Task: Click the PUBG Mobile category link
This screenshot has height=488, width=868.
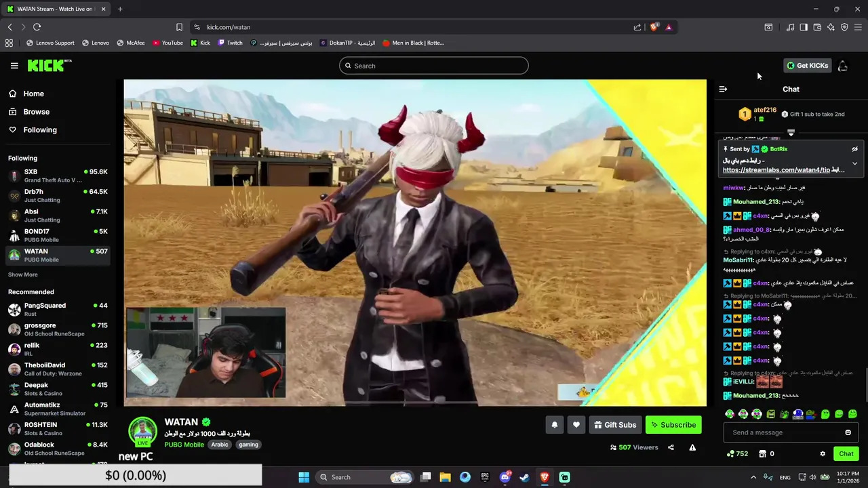Action: click(x=184, y=445)
